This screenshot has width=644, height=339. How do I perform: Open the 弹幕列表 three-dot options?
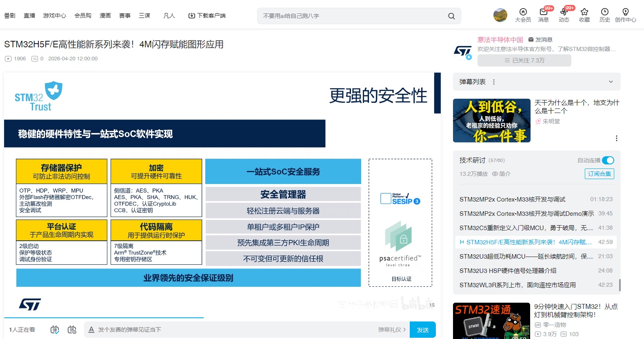[494, 82]
